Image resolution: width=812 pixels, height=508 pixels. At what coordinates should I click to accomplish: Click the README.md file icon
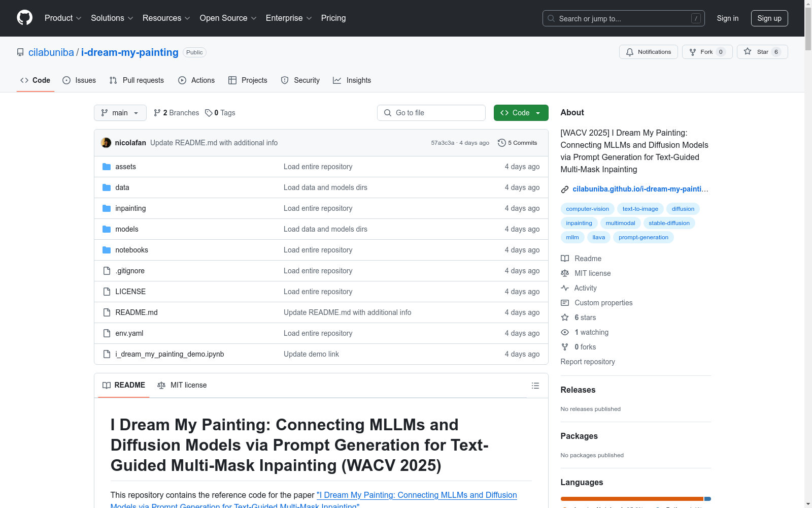pyautogui.click(x=107, y=312)
